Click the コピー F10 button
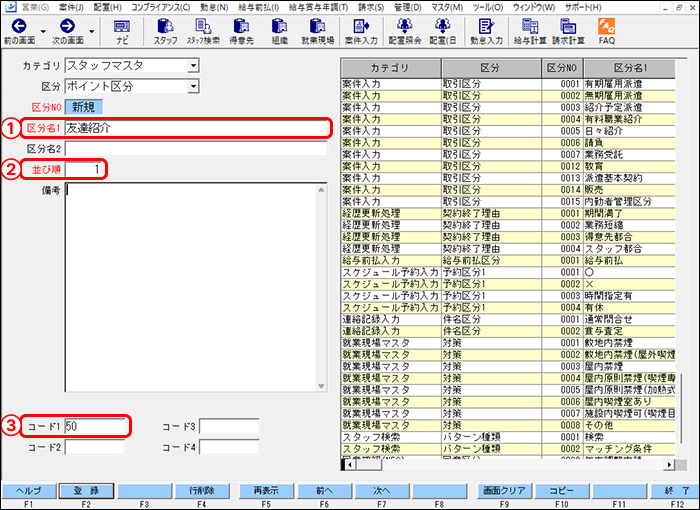This screenshot has width=700, height=510. [x=562, y=491]
